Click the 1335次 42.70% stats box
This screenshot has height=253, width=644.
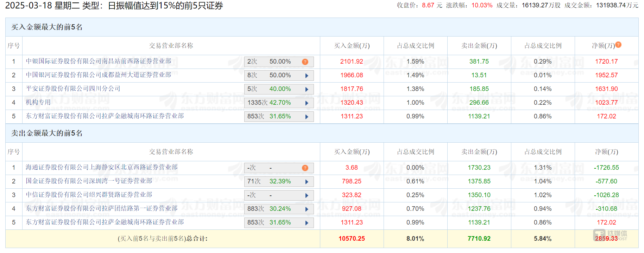click(x=279, y=103)
